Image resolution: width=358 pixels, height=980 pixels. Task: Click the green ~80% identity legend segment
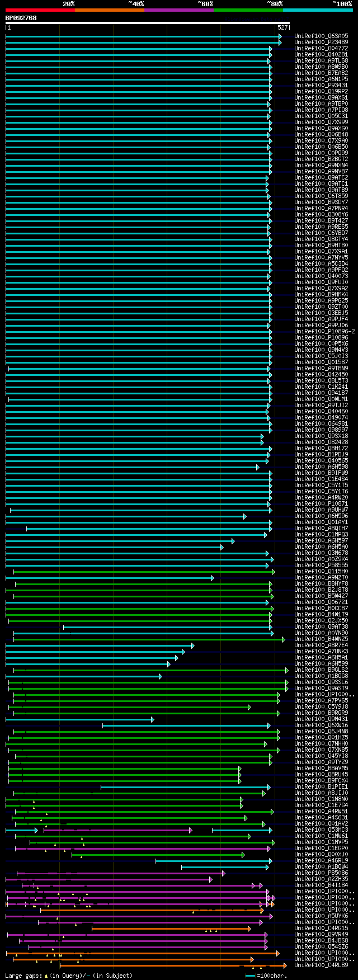(x=248, y=10)
